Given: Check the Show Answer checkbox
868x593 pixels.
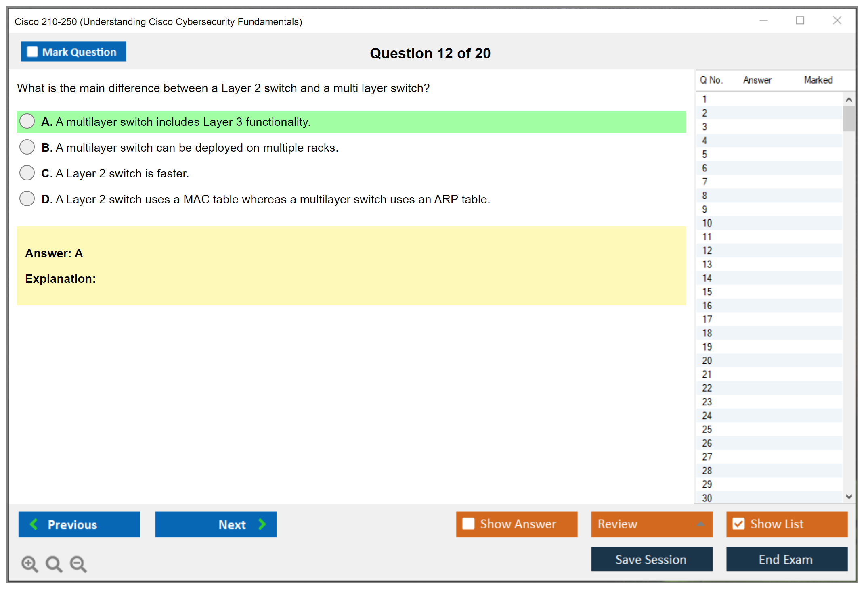Looking at the screenshot, I should point(468,524).
